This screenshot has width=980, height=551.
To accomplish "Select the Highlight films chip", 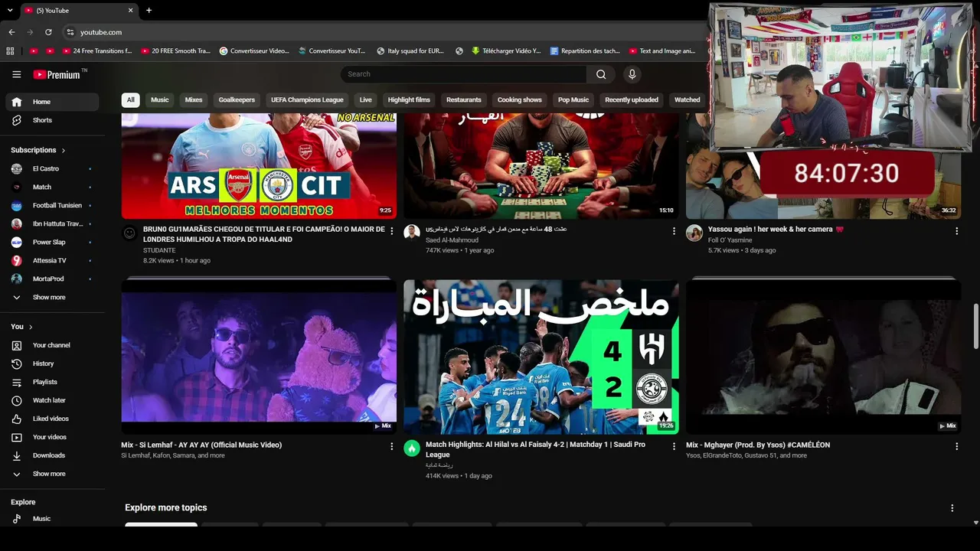I will tap(409, 99).
